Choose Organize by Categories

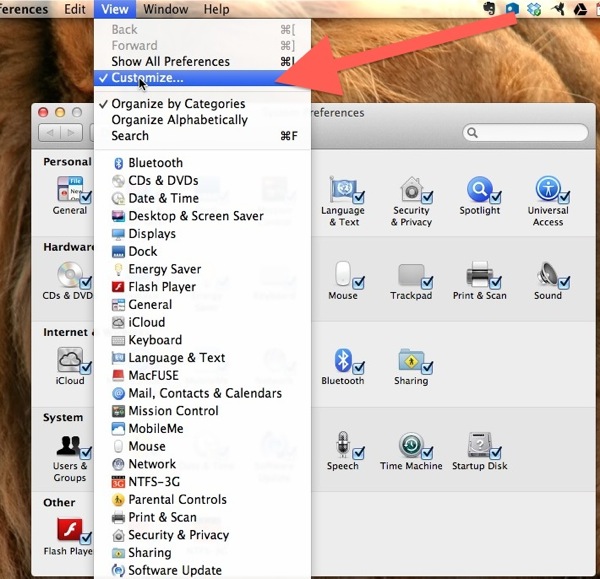pos(202,104)
